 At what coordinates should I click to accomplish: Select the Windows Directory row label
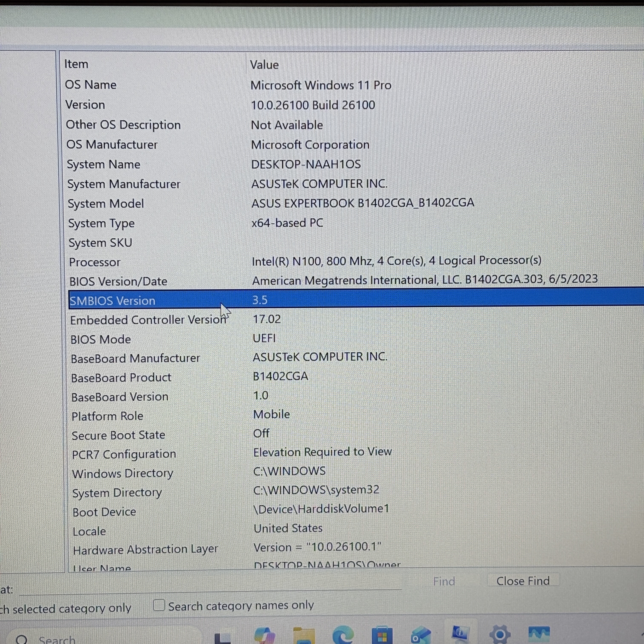point(123,474)
